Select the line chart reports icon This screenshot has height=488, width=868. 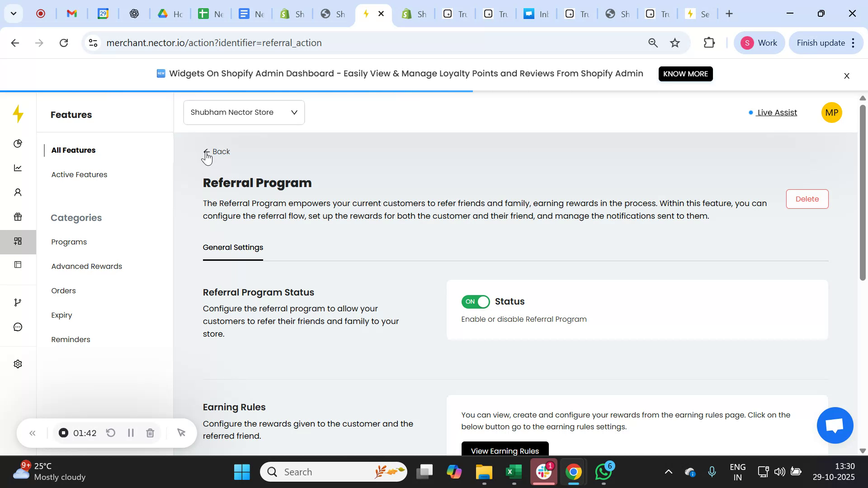(x=18, y=168)
